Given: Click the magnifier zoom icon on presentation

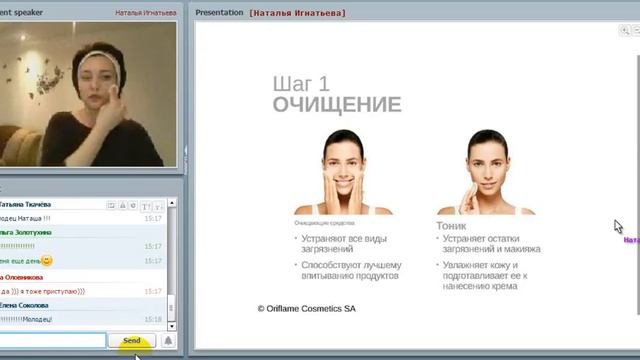Looking at the screenshot, I should coord(624,30).
